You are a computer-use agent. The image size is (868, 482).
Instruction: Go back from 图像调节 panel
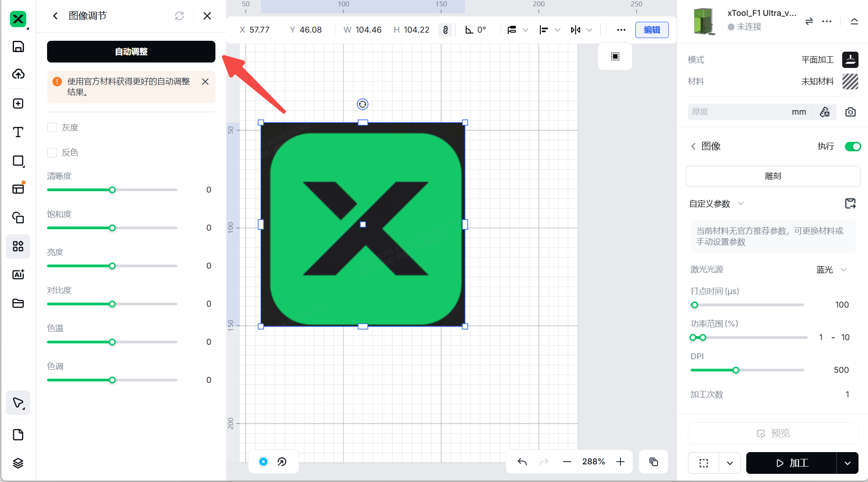(55, 16)
